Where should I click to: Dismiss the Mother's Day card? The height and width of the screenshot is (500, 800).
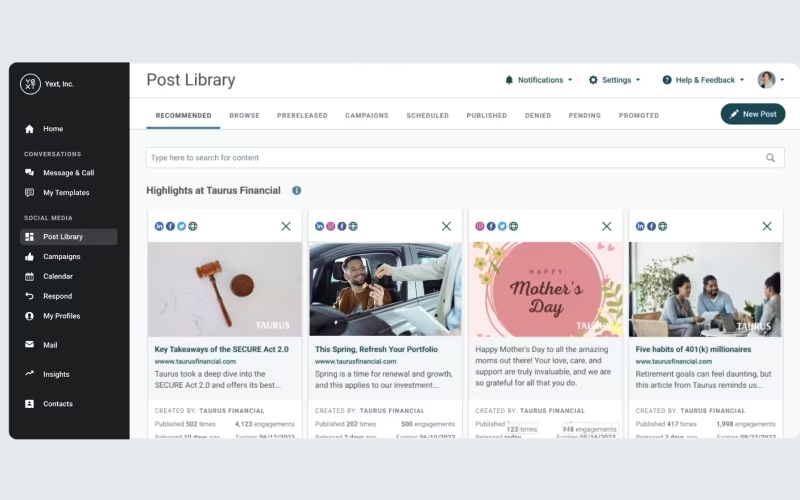[607, 227]
